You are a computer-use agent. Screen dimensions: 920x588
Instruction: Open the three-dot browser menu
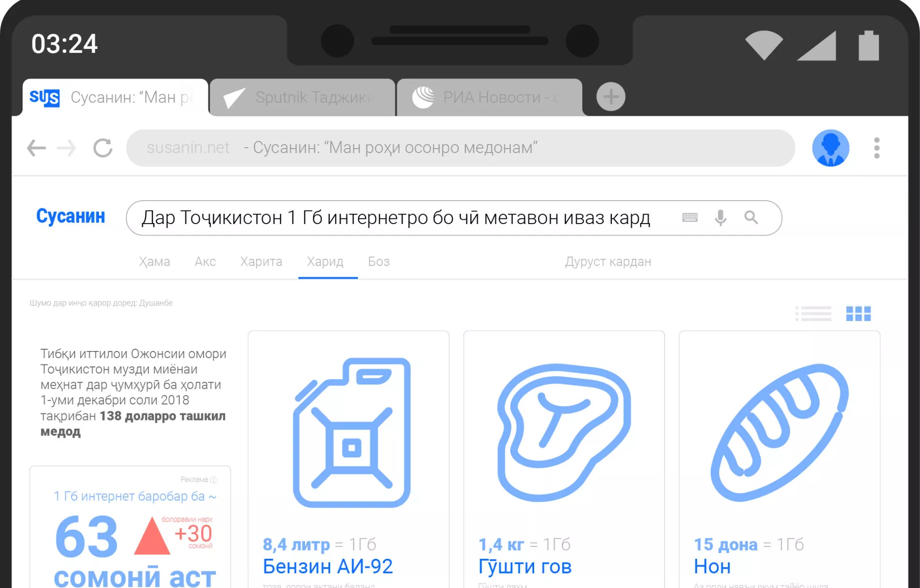[876, 148]
